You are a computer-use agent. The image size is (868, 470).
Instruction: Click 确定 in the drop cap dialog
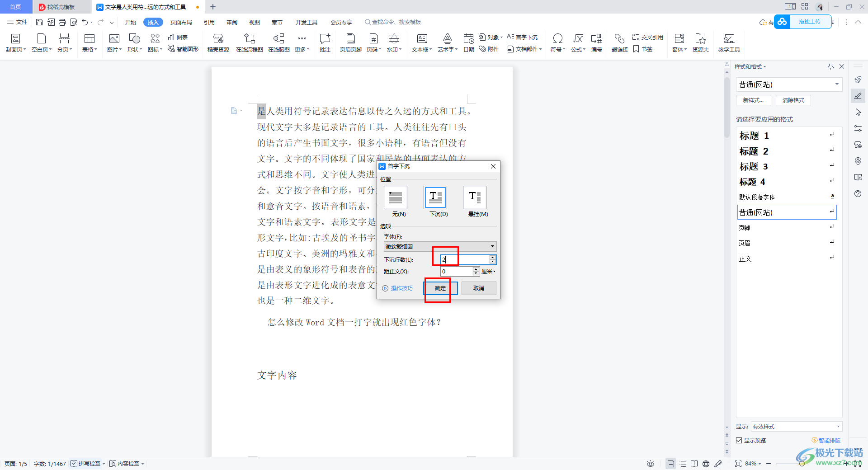pyautogui.click(x=440, y=288)
